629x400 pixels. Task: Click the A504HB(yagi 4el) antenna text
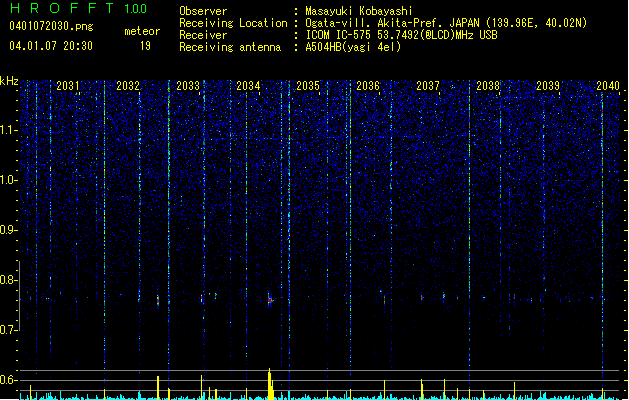pyautogui.click(x=353, y=47)
